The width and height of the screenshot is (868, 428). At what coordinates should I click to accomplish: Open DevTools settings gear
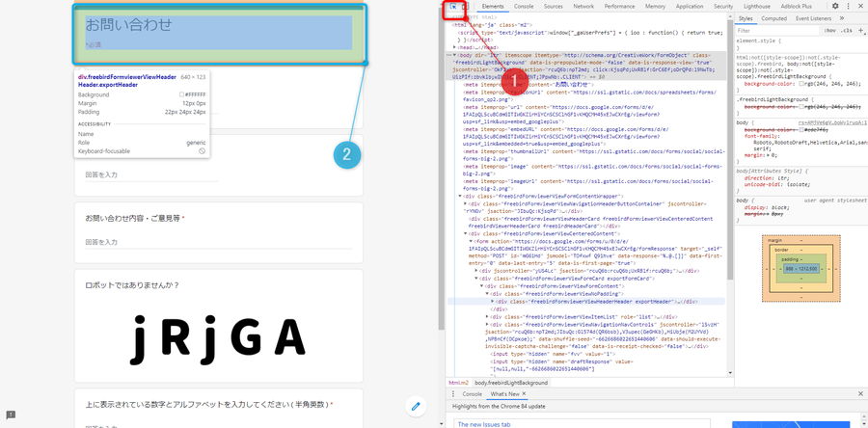click(x=835, y=6)
